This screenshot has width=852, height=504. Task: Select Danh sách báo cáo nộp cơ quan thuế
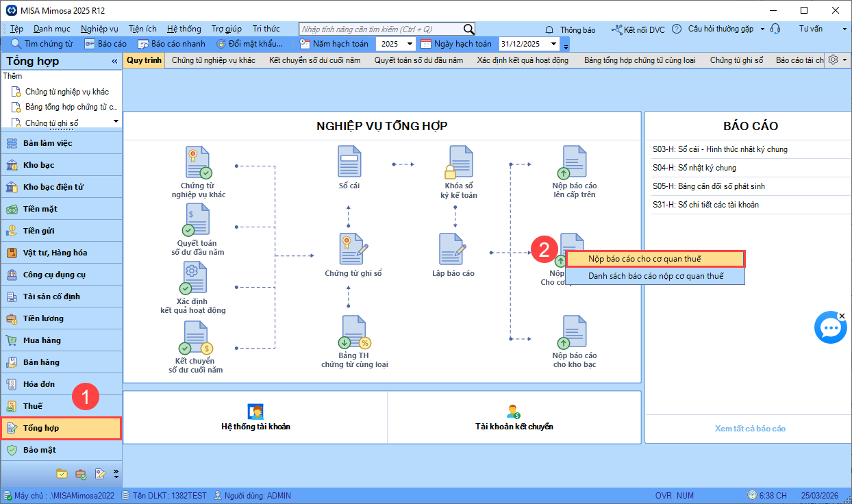(655, 276)
